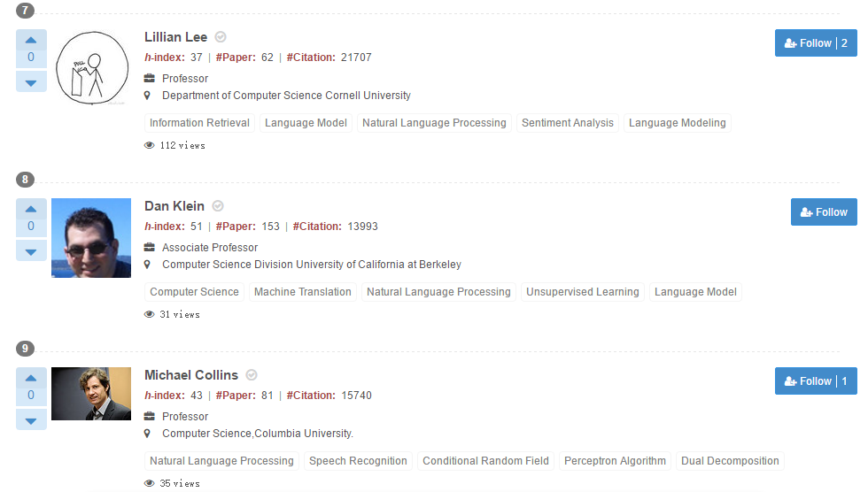The height and width of the screenshot is (492, 868).
Task: Upvote Dan Klein's profile
Action: (31, 209)
